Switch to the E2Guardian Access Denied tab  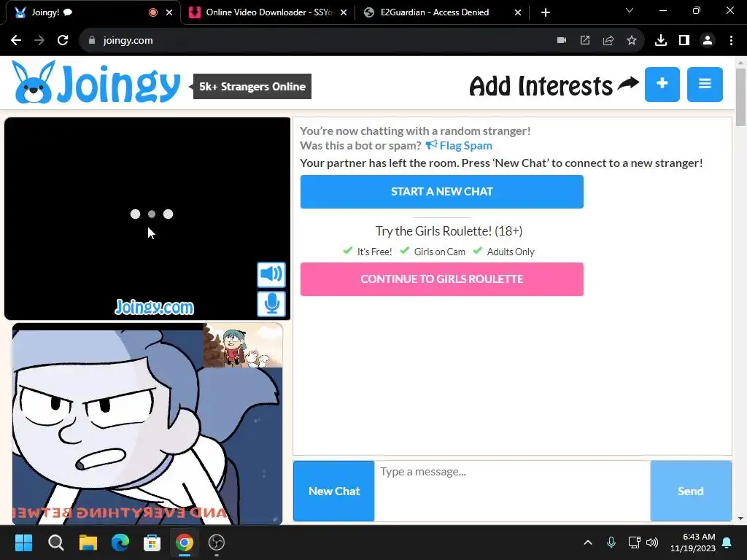point(442,12)
